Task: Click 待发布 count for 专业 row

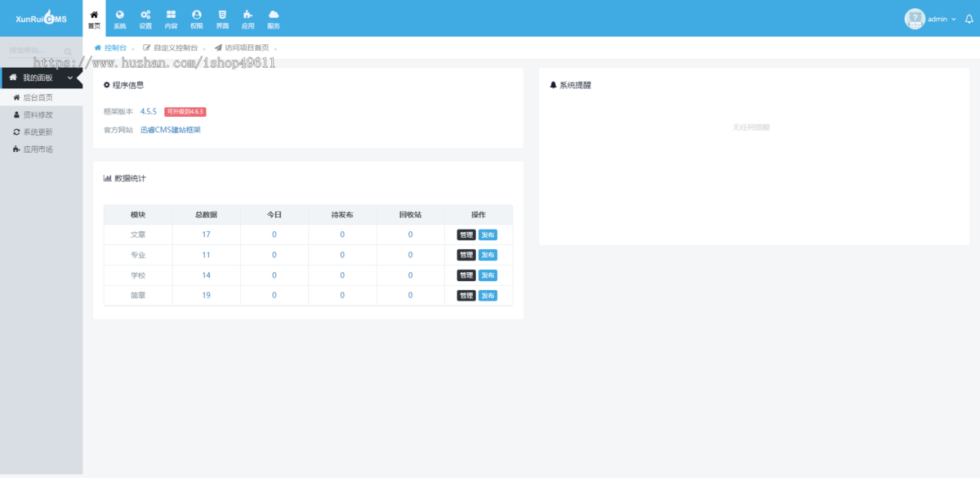Action: pos(342,255)
